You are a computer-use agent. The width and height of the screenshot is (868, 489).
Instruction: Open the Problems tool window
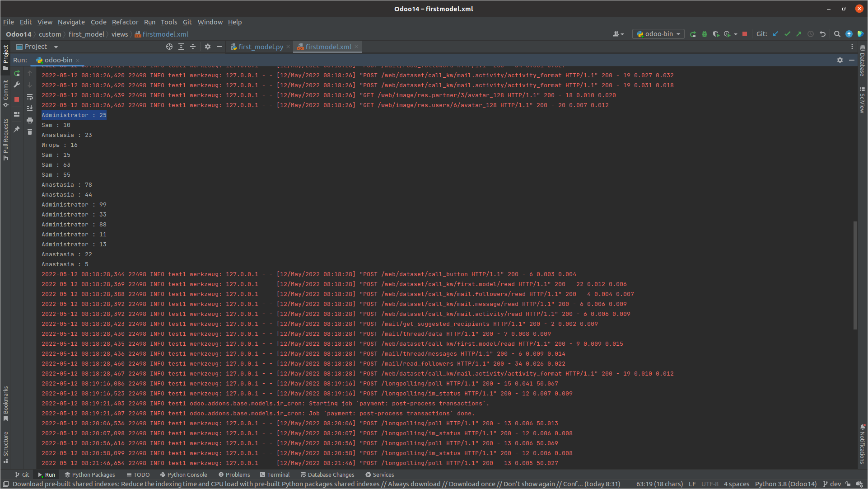(234, 475)
